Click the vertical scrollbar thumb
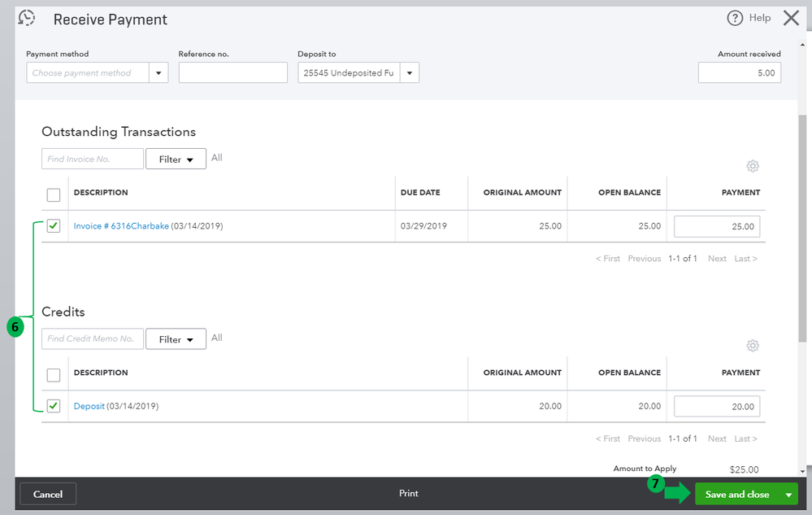This screenshot has height=515, width=812. coord(802,228)
